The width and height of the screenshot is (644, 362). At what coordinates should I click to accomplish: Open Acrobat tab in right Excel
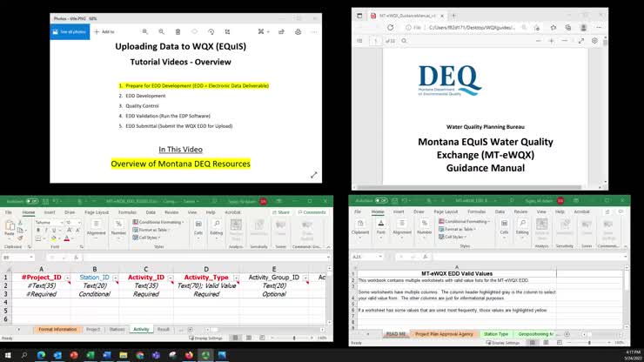(581, 211)
